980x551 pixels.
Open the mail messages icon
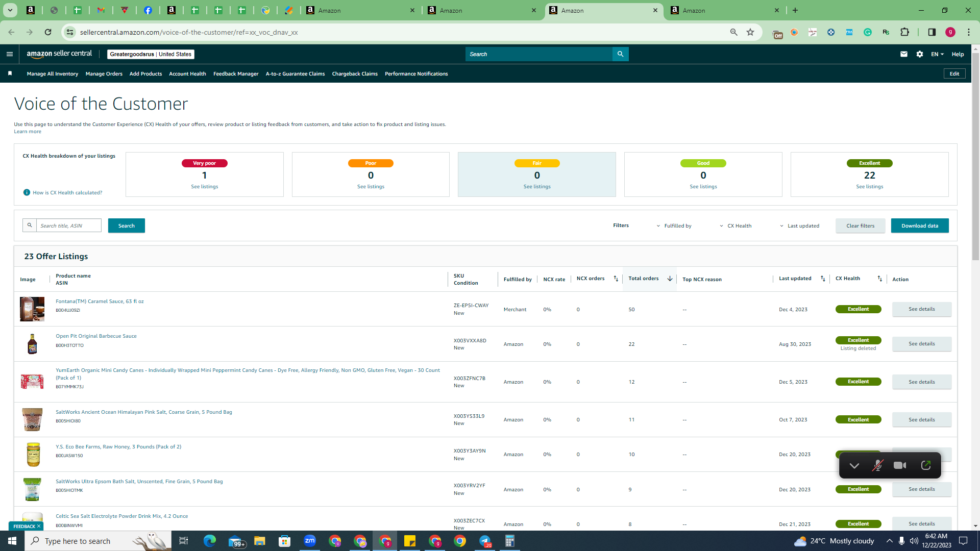(x=904, y=54)
